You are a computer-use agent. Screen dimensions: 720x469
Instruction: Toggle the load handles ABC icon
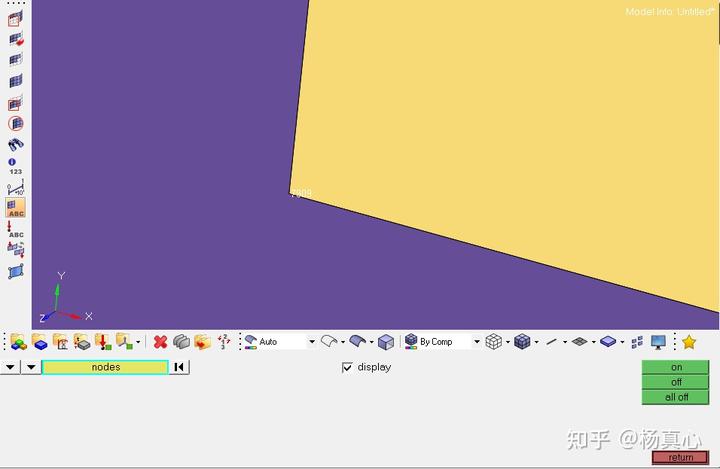click(x=16, y=229)
